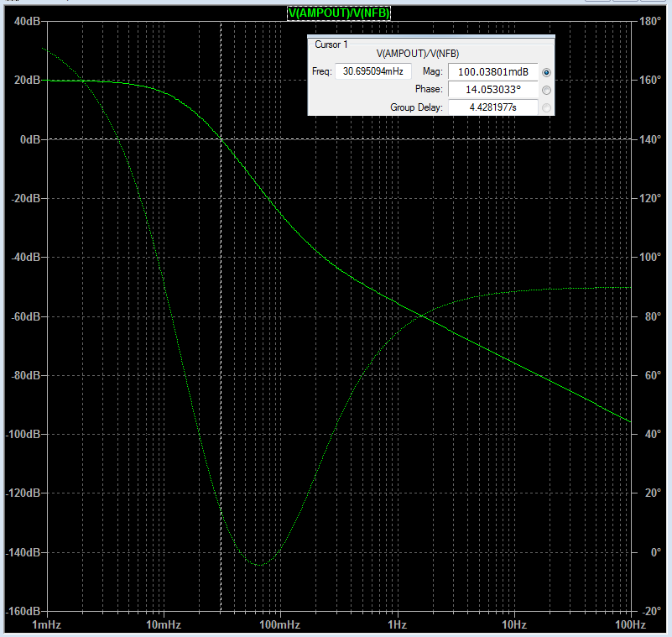
Task: Click the 120° right axis label
Action: coord(649,198)
